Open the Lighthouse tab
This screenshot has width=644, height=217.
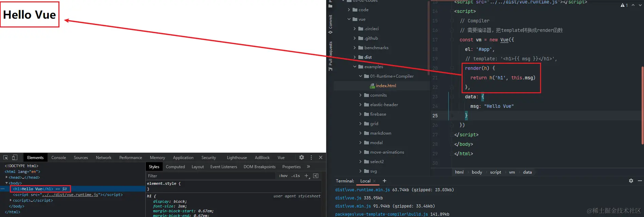(x=237, y=158)
